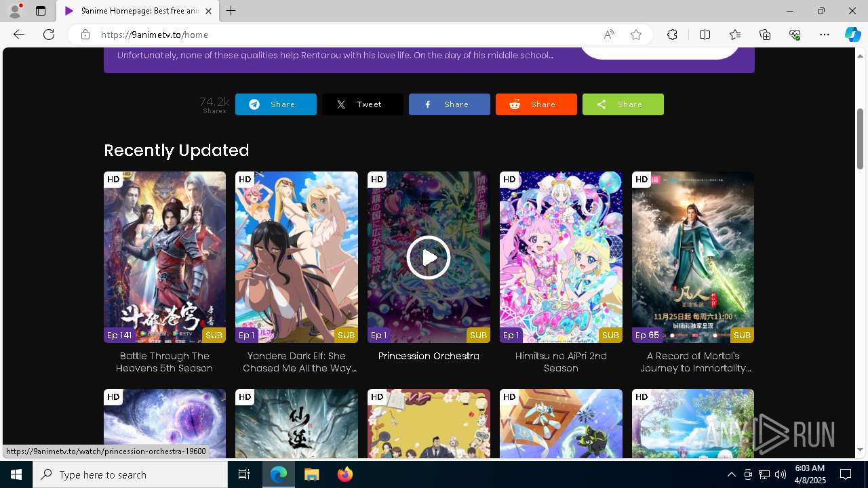Open Windows Start menu
This screenshot has height=488, width=868.
point(16,474)
